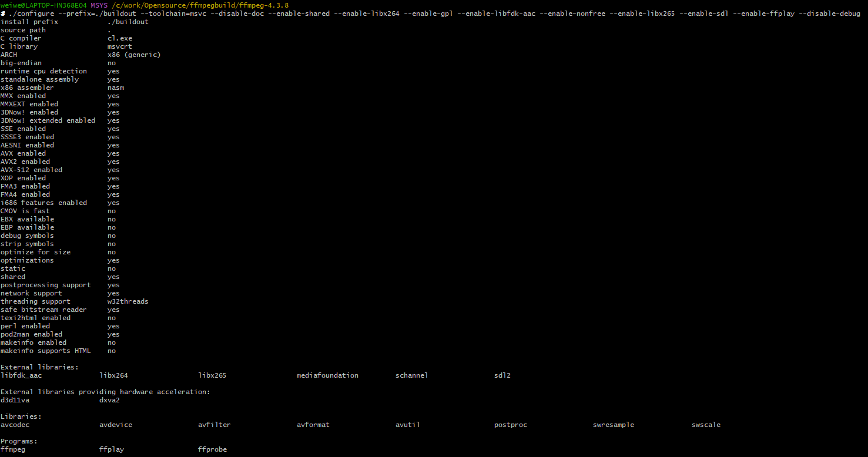
Task: Click sdl2 in the external libraries list
Action: coord(502,375)
